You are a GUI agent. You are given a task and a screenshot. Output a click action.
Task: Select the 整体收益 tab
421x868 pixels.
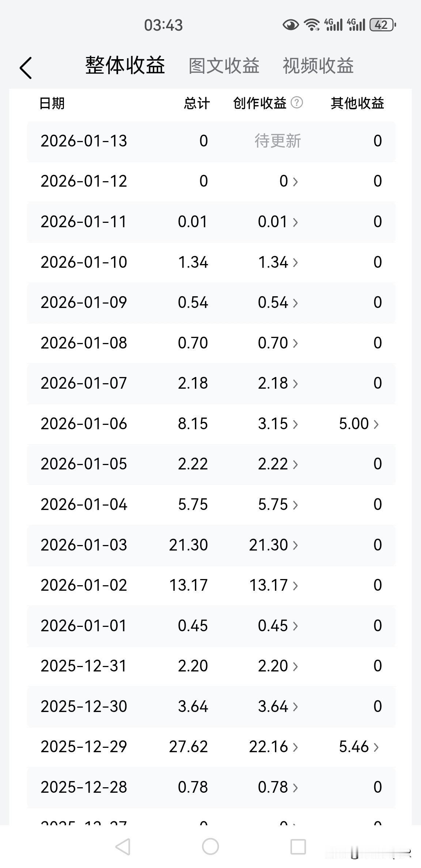tap(125, 66)
